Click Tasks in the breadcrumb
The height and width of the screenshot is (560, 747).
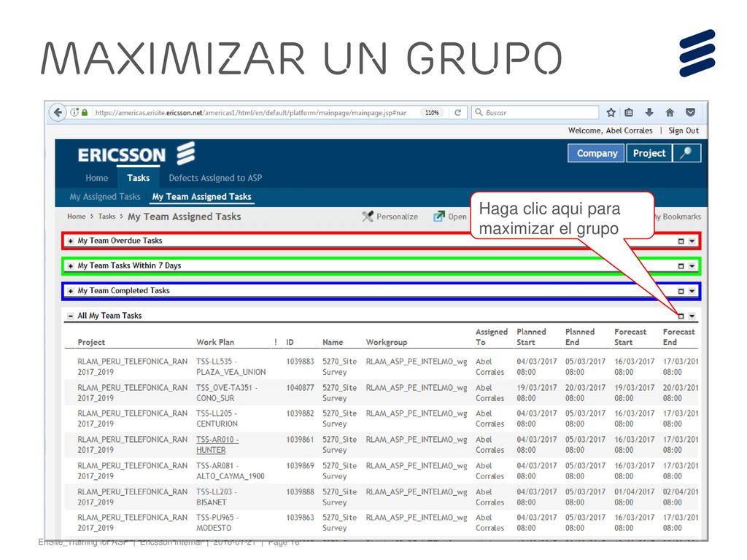coord(107,216)
